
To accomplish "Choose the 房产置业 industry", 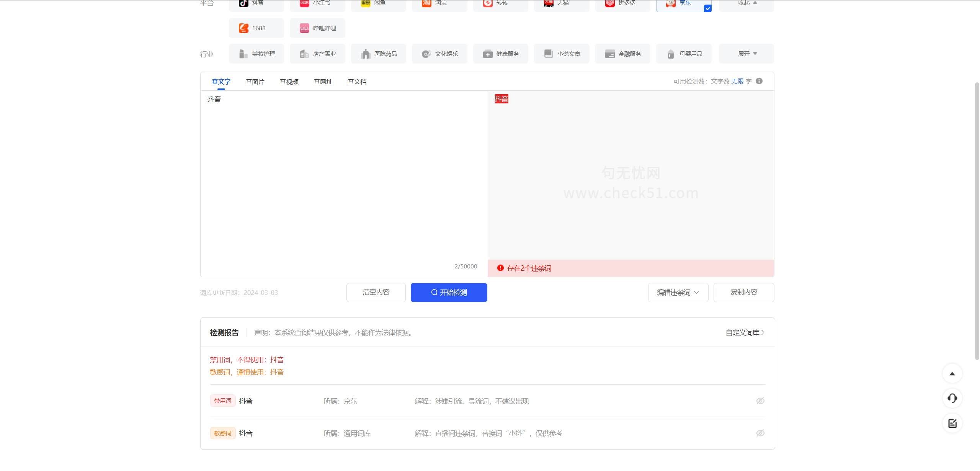I will [317, 54].
